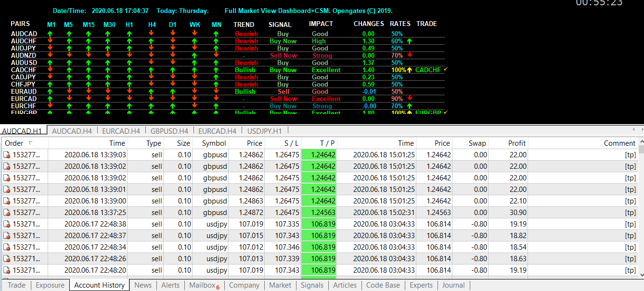Click the CHFJPY pair name in the dashboard
The width and height of the screenshot is (644, 291).
[x=24, y=84]
